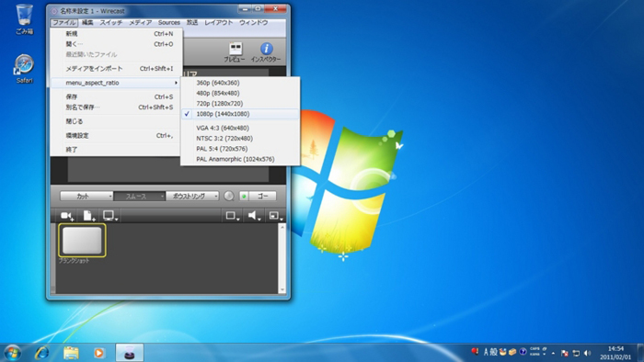This screenshot has height=362, width=644.
Task: Open the Inspector (インスペクター) icon
Action: pyautogui.click(x=266, y=52)
